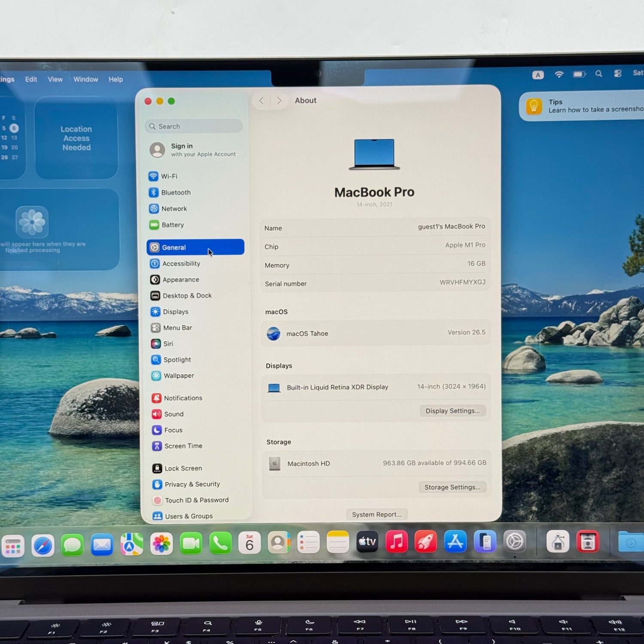The image size is (644, 644).
Task: Launch FaceTime from the Dock
Action: point(191,544)
